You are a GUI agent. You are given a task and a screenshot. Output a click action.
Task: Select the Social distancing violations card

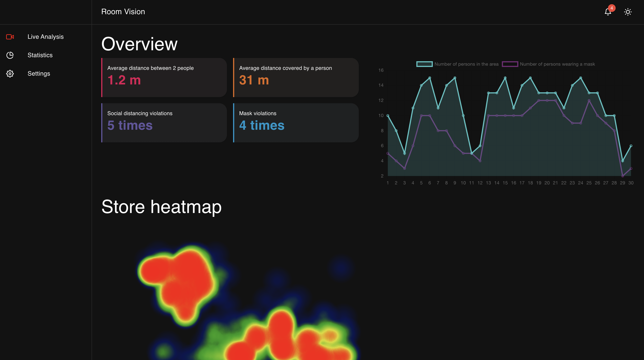pos(164,123)
